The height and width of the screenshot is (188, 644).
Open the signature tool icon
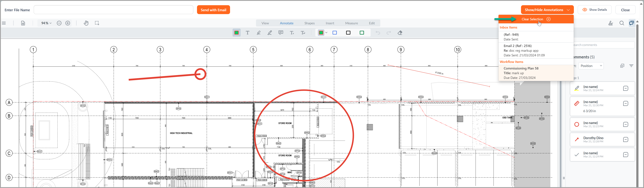coord(610,23)
